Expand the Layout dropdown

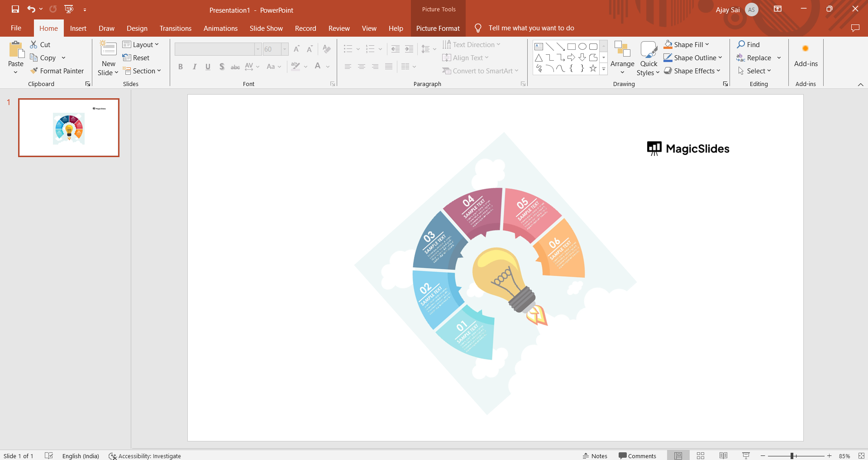(x=141, y=44)
